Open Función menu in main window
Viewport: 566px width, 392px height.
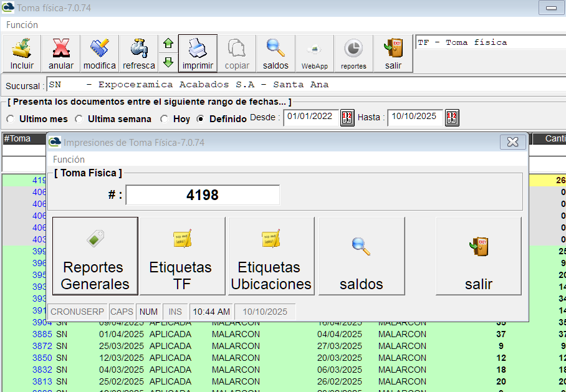coord(22,25)
